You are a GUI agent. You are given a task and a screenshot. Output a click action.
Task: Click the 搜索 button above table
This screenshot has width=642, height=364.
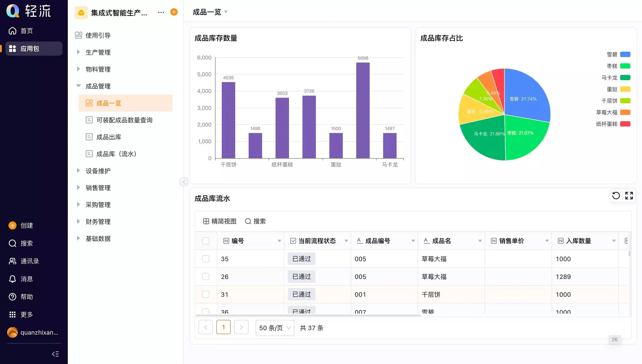point(255,221)
